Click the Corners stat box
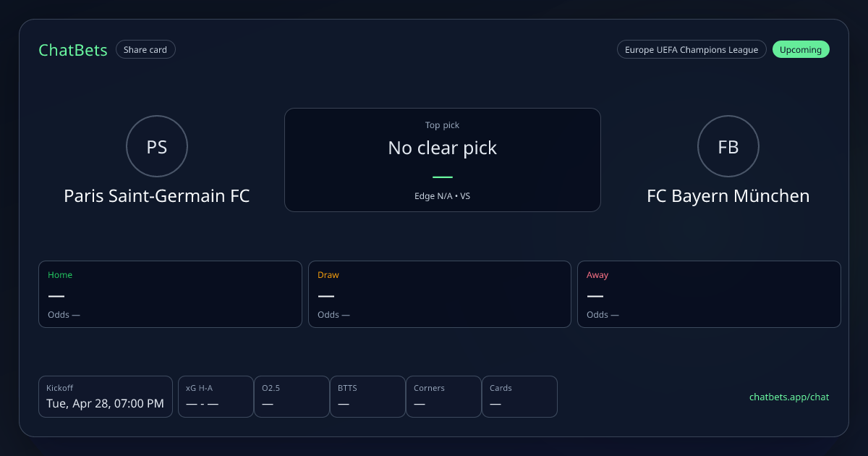 pyautogui.click(x=443, y=397)
